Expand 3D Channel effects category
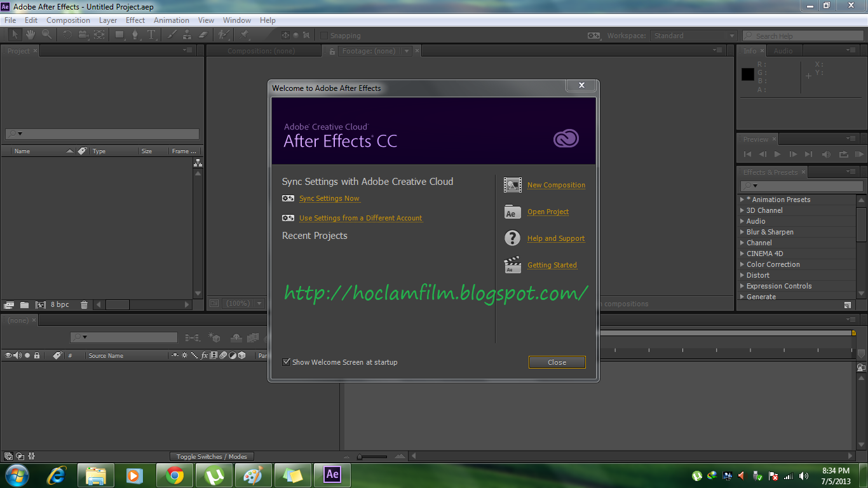The height and width of the screenshot is (488, 868). point(742,210)
